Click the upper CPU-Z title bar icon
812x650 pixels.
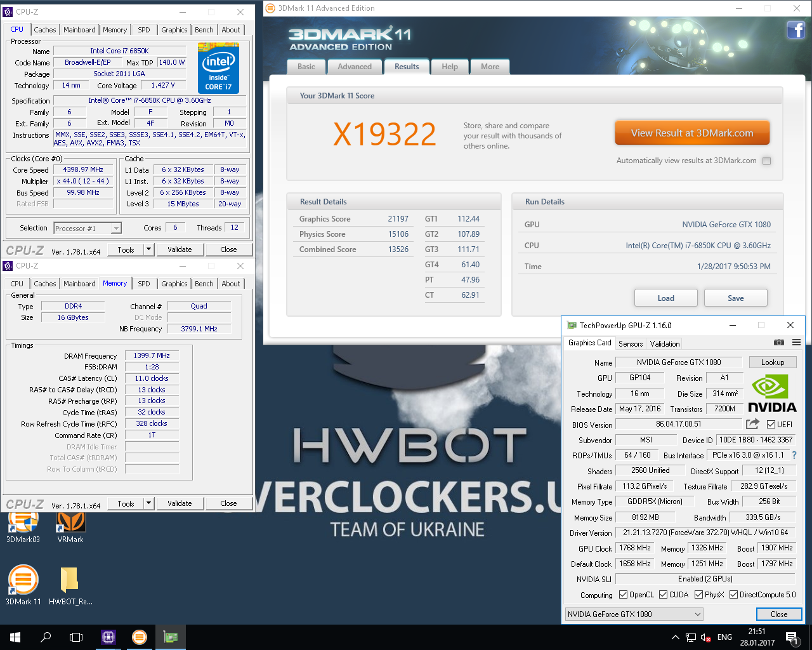8,11
